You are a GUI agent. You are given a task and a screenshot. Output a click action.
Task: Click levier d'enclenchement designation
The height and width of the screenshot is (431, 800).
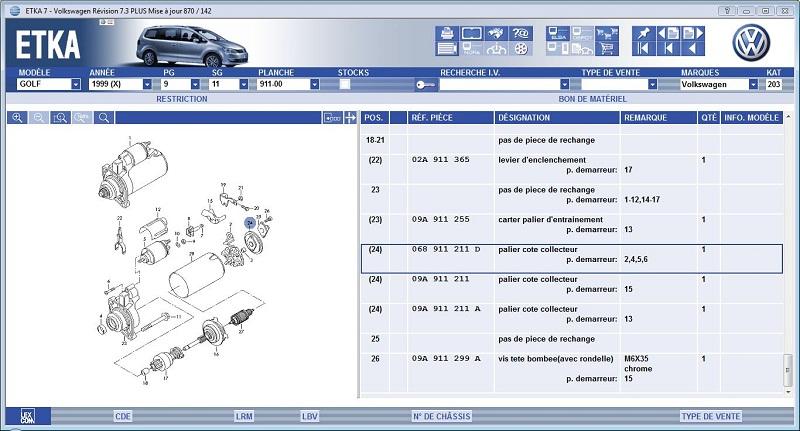[542, 160]
